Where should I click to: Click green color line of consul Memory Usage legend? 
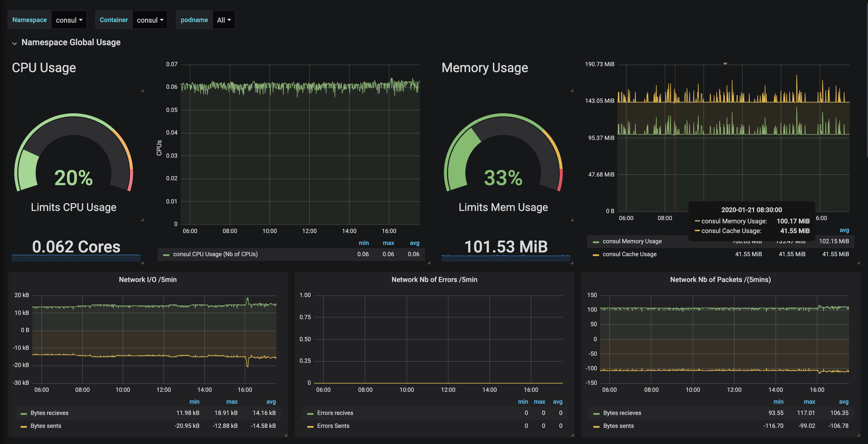click(596, 242)
